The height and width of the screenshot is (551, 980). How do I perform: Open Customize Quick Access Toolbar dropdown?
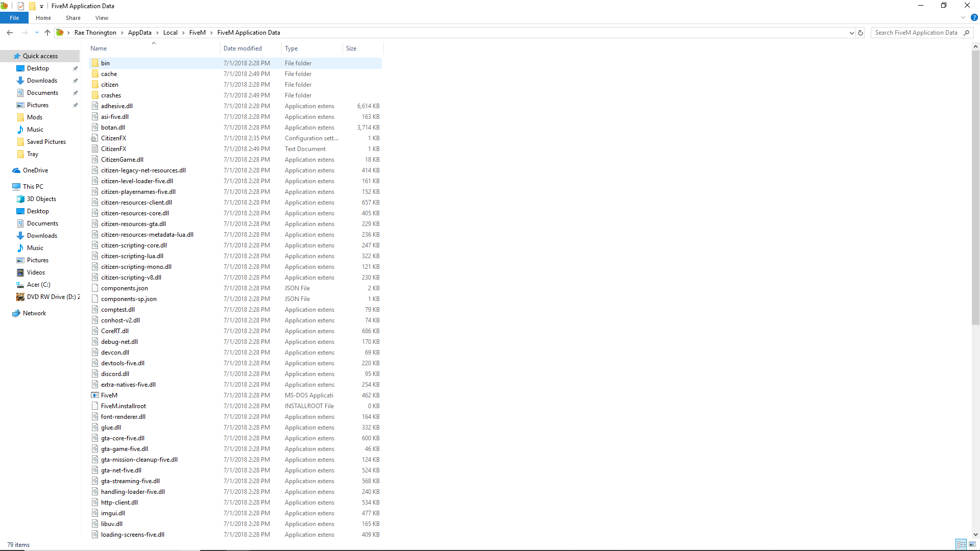[41, 6]
